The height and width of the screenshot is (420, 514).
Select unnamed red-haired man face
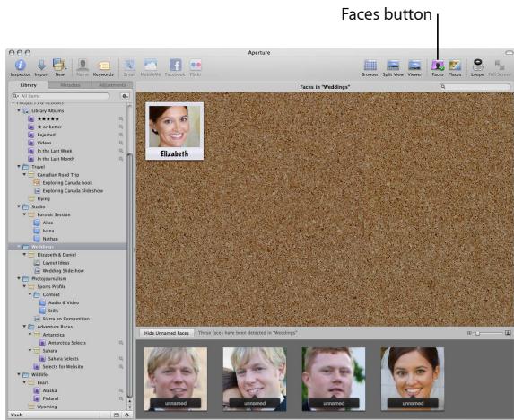(x=334, y=379)
